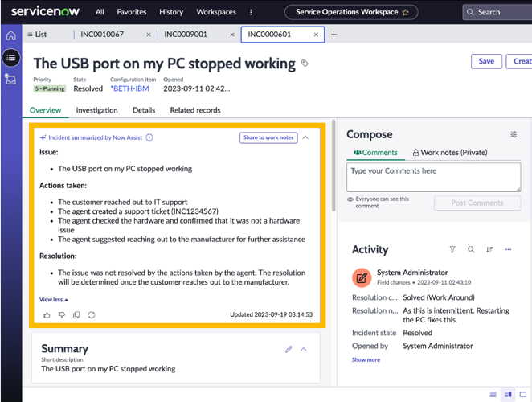Open the All menu
Screen dimensions: 532x402
(x=100, y=12)
